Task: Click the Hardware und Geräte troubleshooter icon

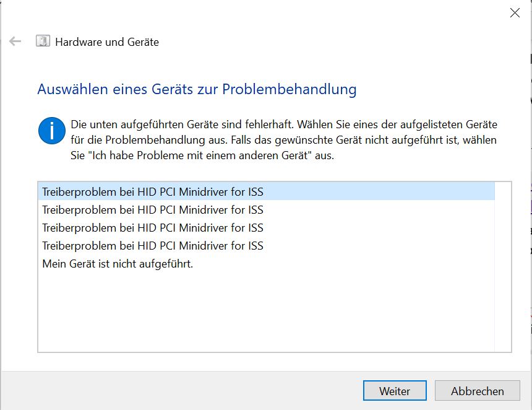Action: coord(43,41)
